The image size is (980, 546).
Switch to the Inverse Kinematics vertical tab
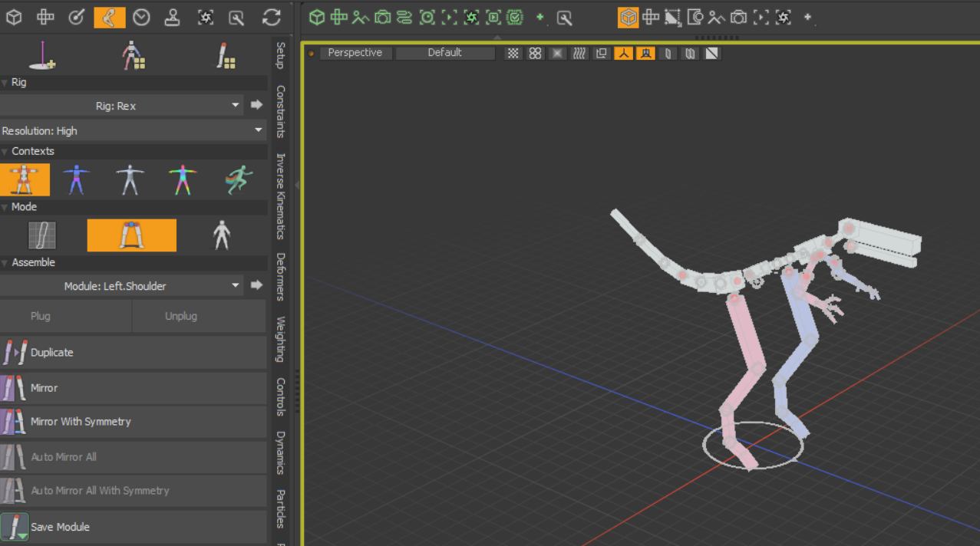click(x=280, y=196)
